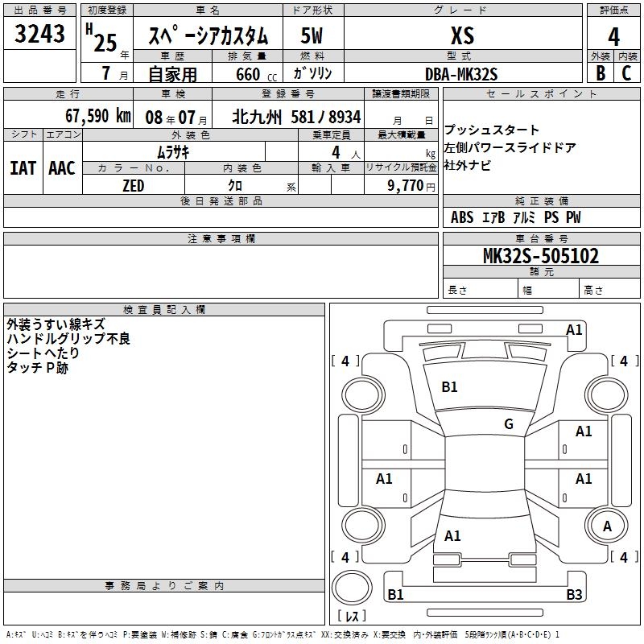Click the ハンドルグリップ不良 inspector note
This screenshot has height=644, width=644.
pos(68,339)
